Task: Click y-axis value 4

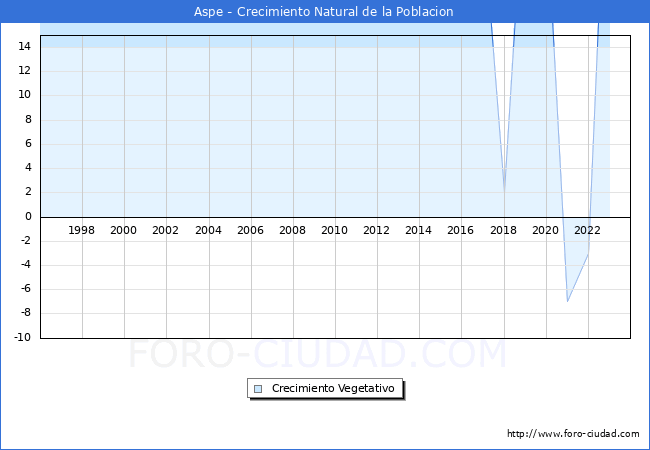Action: click(x=28, y=167)
